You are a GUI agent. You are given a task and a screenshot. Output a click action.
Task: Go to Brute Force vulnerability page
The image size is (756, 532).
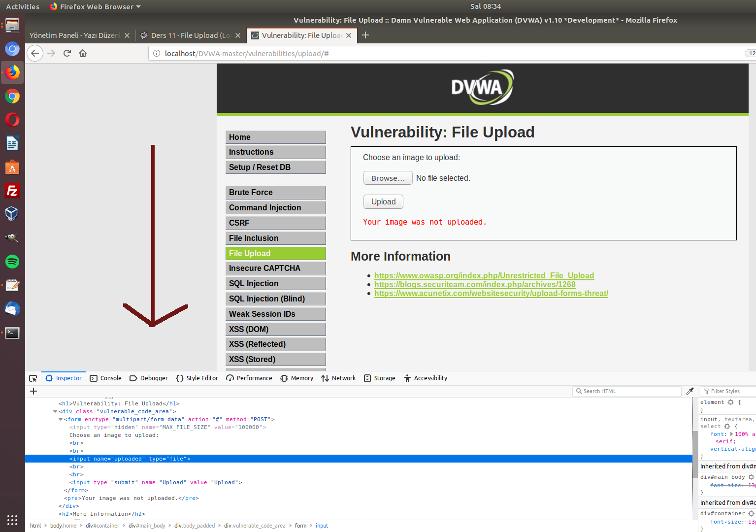[x=276, y=193]
